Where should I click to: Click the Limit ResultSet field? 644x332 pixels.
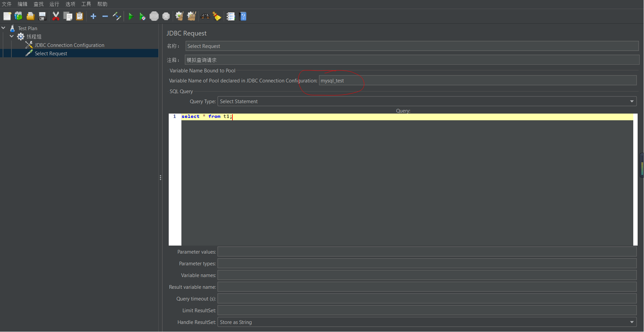(427, 310)
